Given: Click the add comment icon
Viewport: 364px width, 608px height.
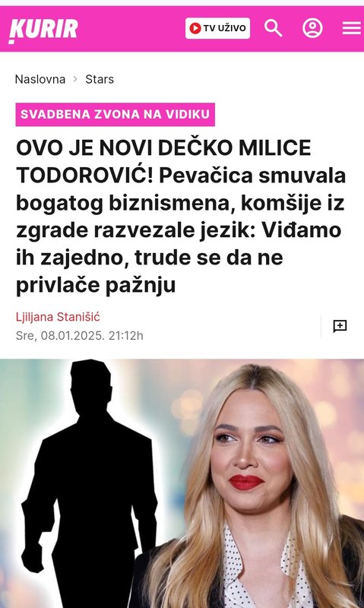Looking at the screenshot, I should coord(340,327).
